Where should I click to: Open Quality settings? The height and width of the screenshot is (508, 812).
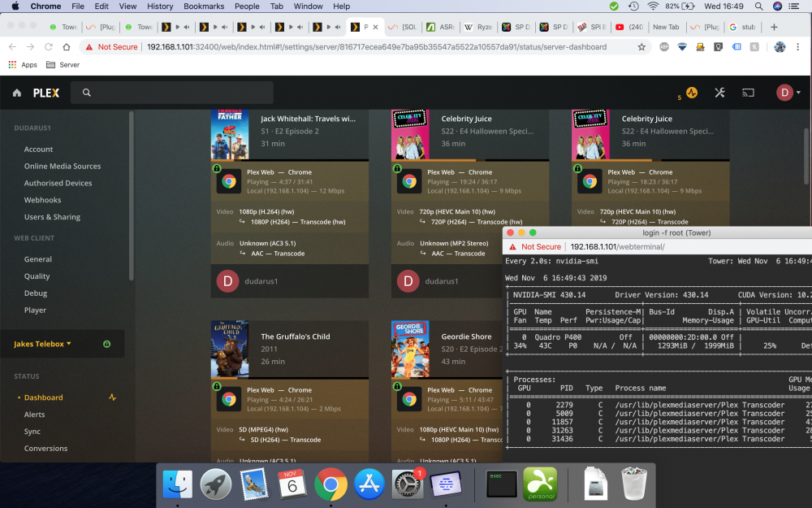point(37,276)
